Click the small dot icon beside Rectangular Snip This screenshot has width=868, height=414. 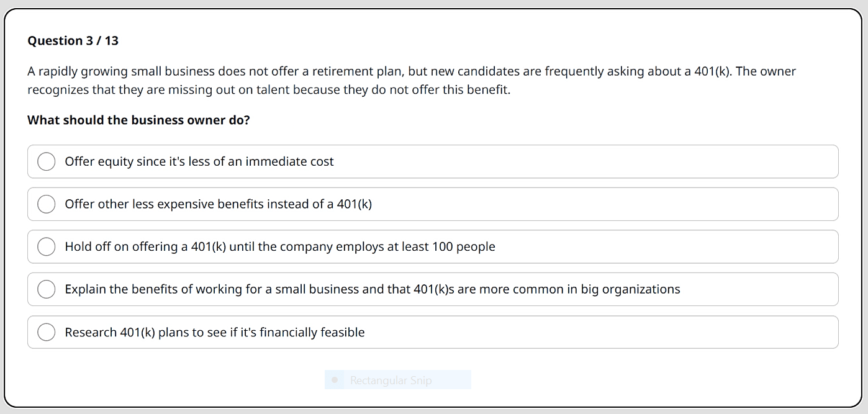335,380
